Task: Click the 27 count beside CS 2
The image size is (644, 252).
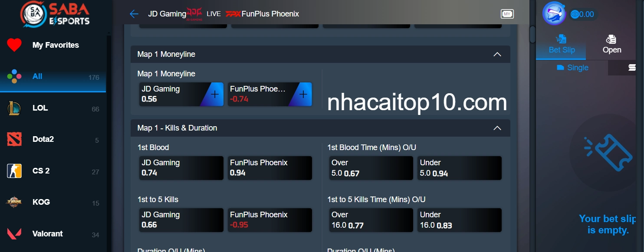Action: 95,172
